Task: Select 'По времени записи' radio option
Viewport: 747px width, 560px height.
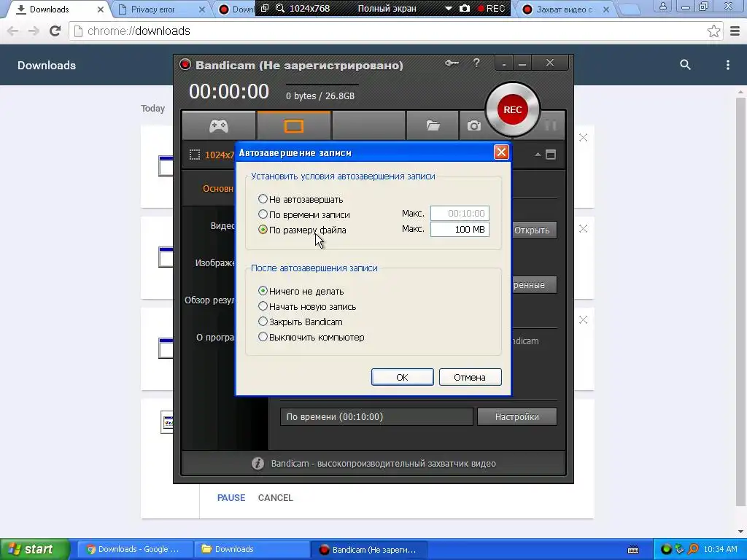Action: tap(263, 214)
